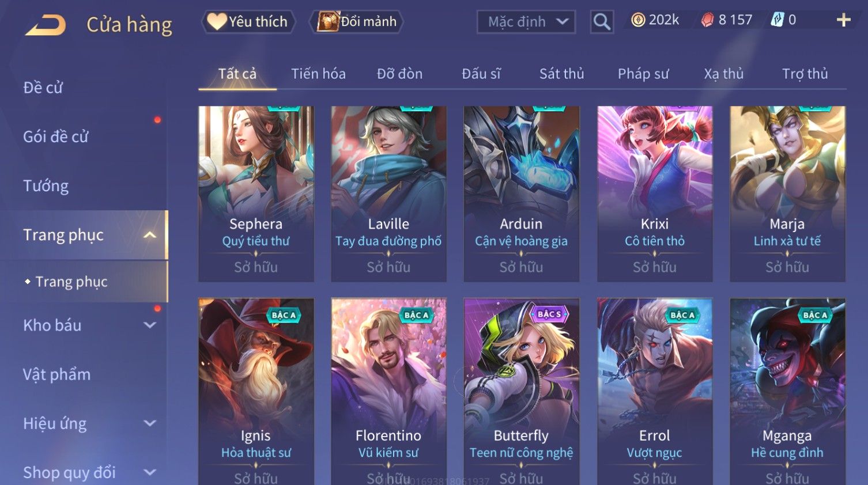The height and width of the screenshot is (485, 868).
Task: Switch to the Pháp sư tab
Action: (643, 74)
